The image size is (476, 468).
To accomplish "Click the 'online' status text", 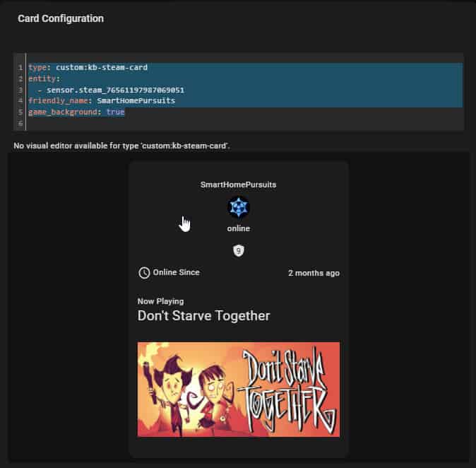I will (x=238, y=228).
